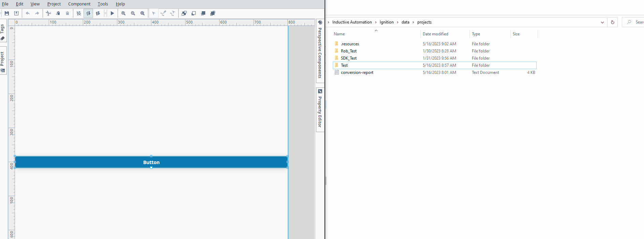Click the Zoom In magnifier icon
644x239 pixels.
point(123,13)
